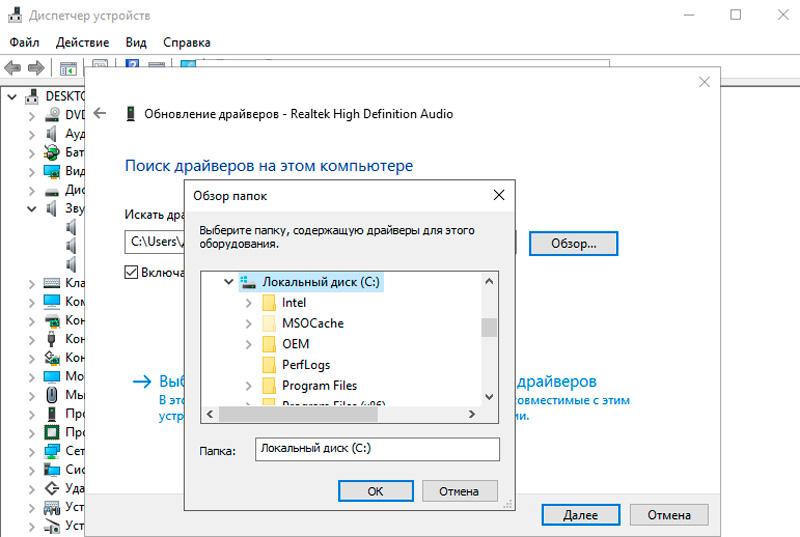Click the Обзор... button
Screen dimensions: 800x537
573,244
